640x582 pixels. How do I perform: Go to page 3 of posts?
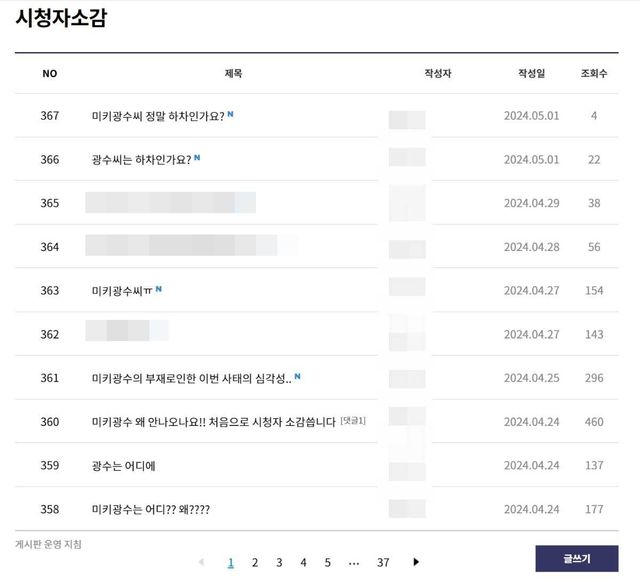[279, 562]
